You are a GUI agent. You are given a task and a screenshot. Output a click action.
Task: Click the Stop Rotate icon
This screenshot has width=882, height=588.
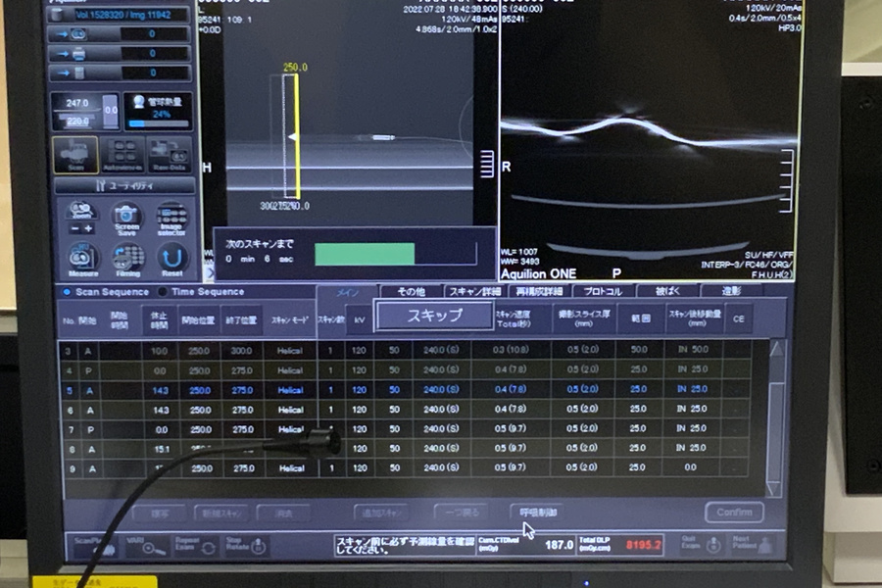248,547
